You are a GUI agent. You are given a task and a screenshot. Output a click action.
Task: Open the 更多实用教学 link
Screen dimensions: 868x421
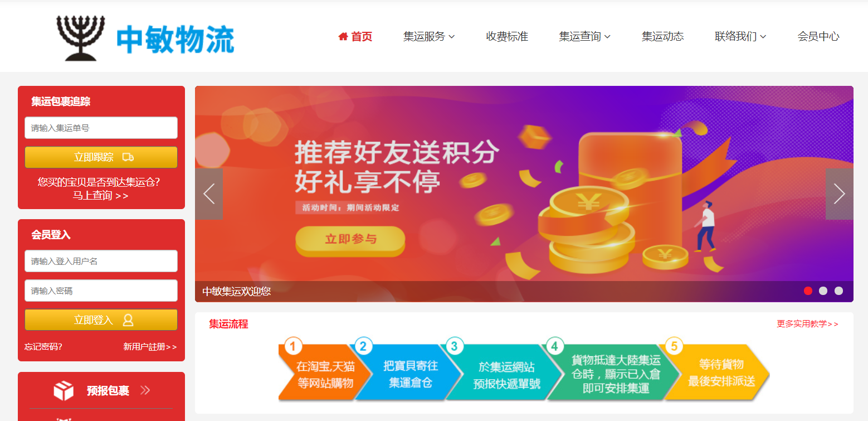click(807, 324)
